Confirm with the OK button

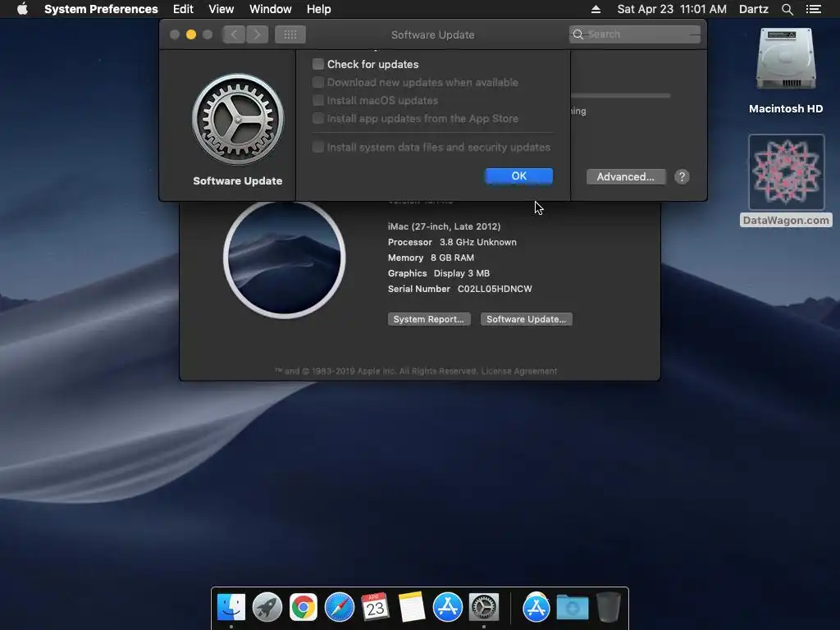(518, 176)
